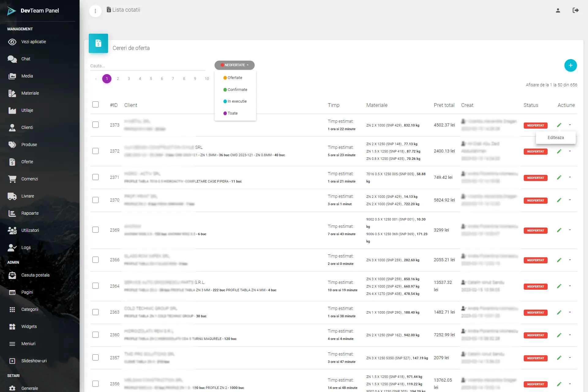Tick the checkbox for row 2373
This screenshot has width=588, height=392.
coord(96,125)
